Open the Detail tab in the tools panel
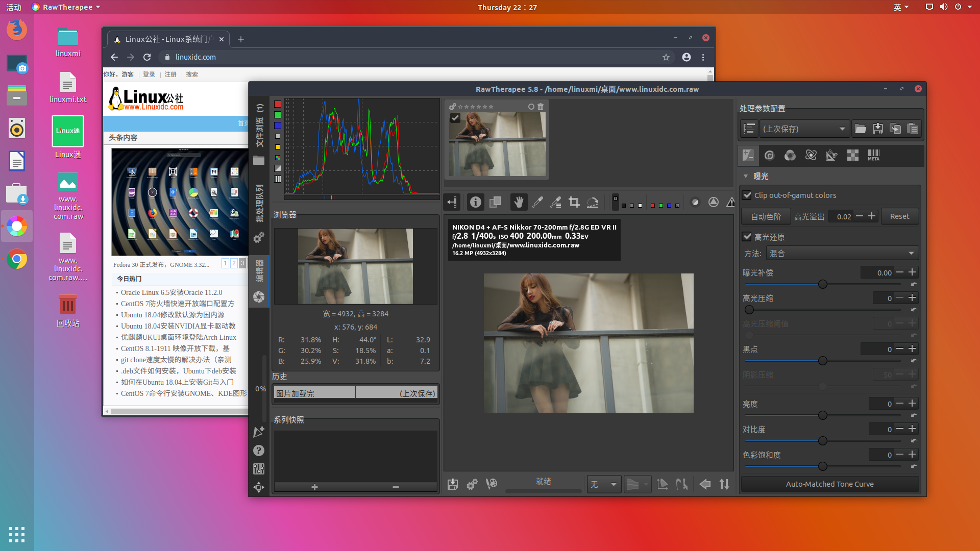Image resolution: width=980 pixels, height=551 pixels. pos(769,156)
